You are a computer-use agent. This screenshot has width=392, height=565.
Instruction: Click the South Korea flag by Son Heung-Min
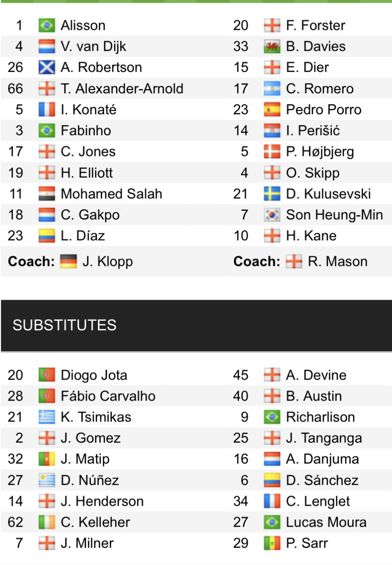272,215
